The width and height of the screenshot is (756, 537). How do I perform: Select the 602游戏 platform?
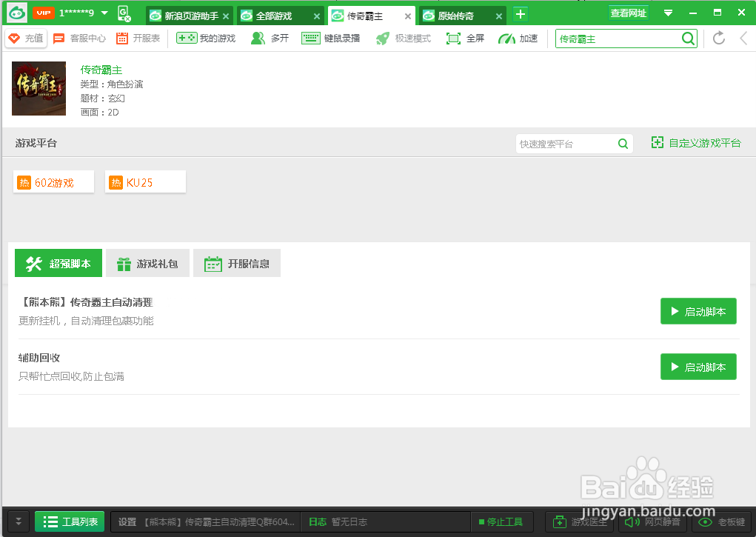pyautogui.click(x=53, y=182)
